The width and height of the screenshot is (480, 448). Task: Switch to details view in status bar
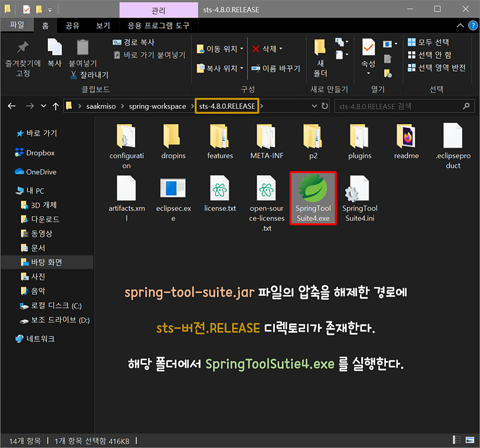457,440
